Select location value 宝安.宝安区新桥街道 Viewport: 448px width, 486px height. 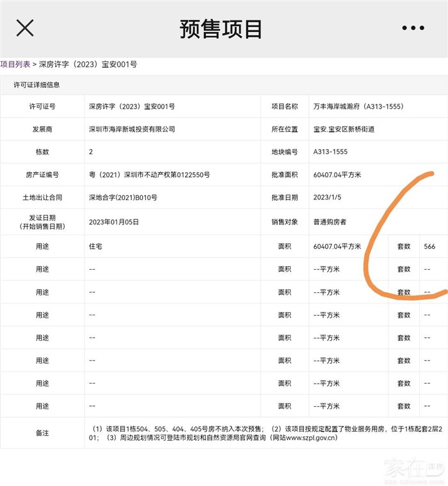click(x=344, y=129)
